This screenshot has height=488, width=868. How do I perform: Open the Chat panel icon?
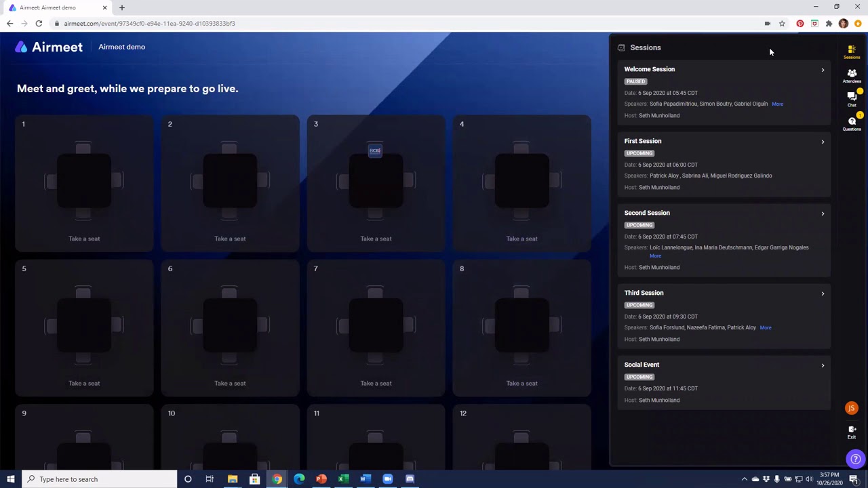point(852,99)
